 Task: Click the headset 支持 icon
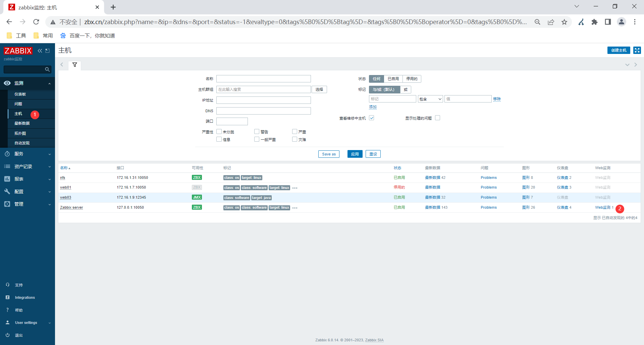pos(7,285)
